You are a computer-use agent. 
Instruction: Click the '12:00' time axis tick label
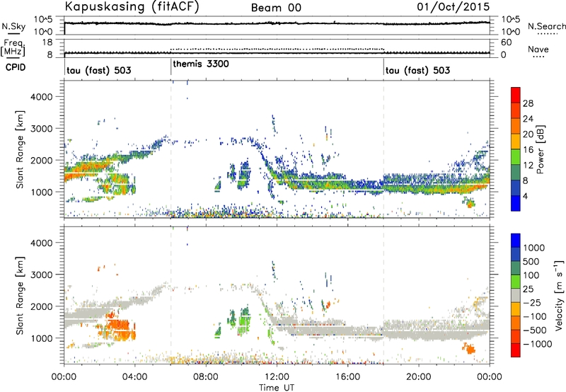coord(277,377)
